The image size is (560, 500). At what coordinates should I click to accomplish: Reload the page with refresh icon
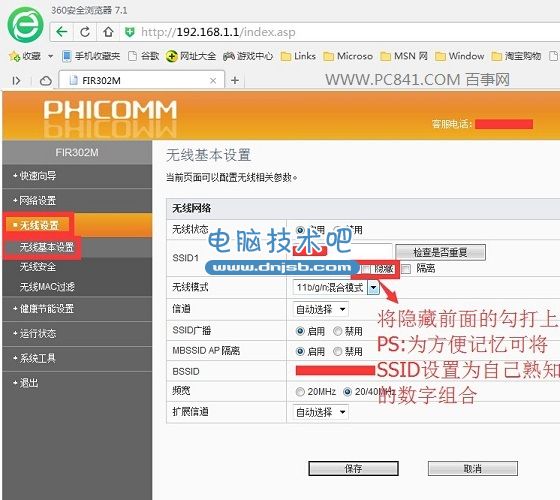[85, 32]
